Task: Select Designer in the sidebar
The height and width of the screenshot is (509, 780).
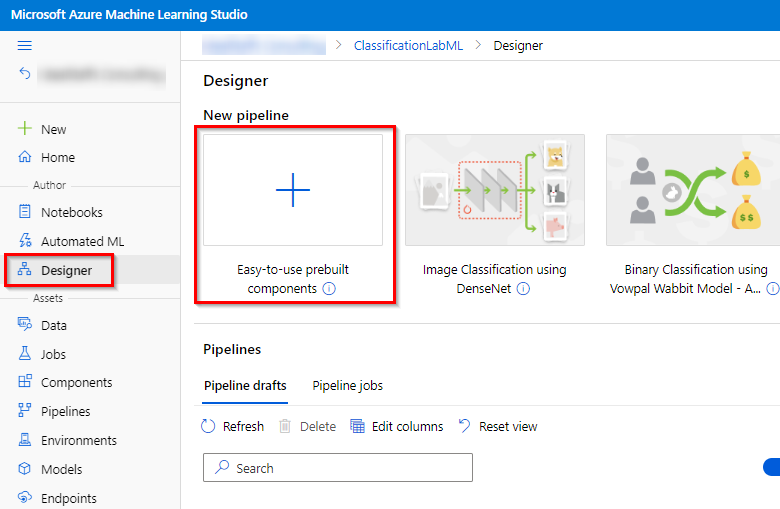Action: [x=66, y=270]
